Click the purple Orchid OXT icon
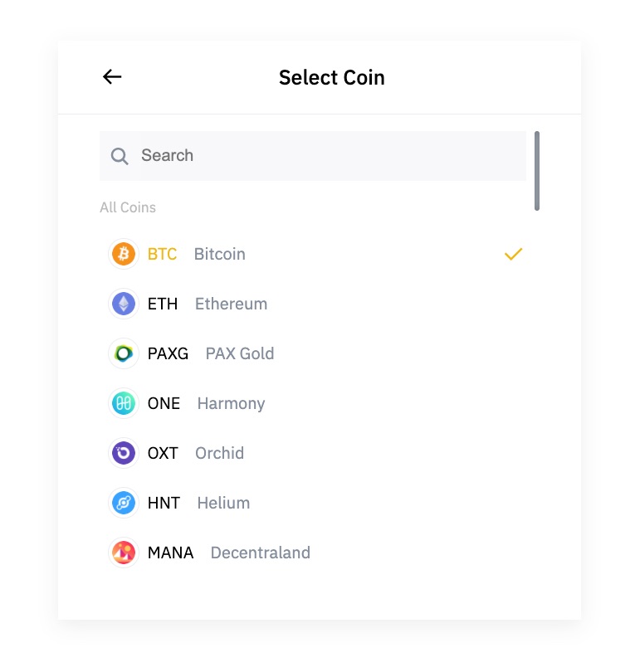 124,453
